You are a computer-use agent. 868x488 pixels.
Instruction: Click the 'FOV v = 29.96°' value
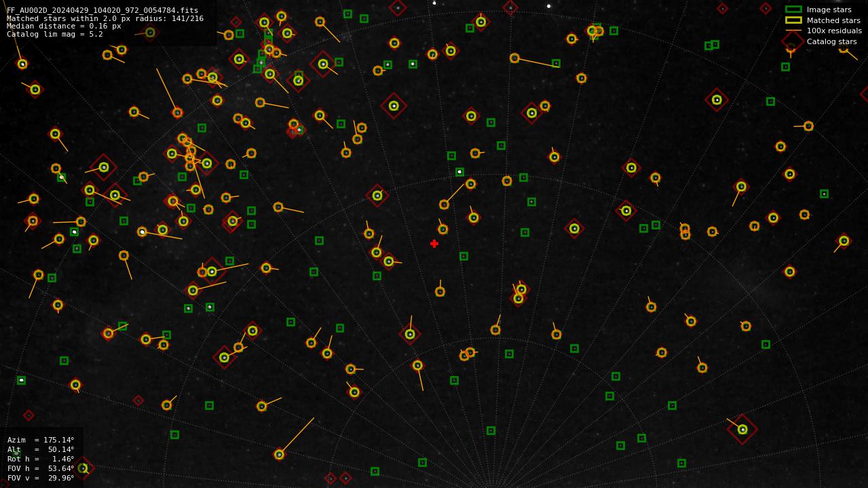(x=41, y=478)
